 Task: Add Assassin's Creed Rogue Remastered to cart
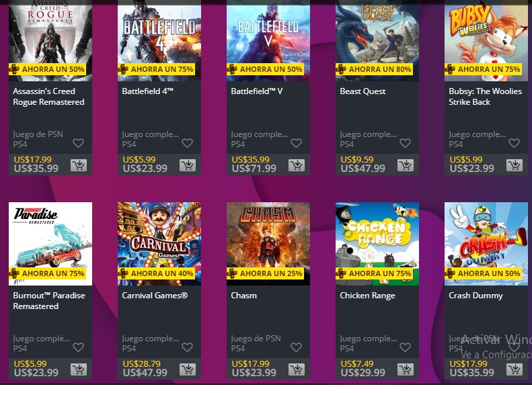point(78,165)
